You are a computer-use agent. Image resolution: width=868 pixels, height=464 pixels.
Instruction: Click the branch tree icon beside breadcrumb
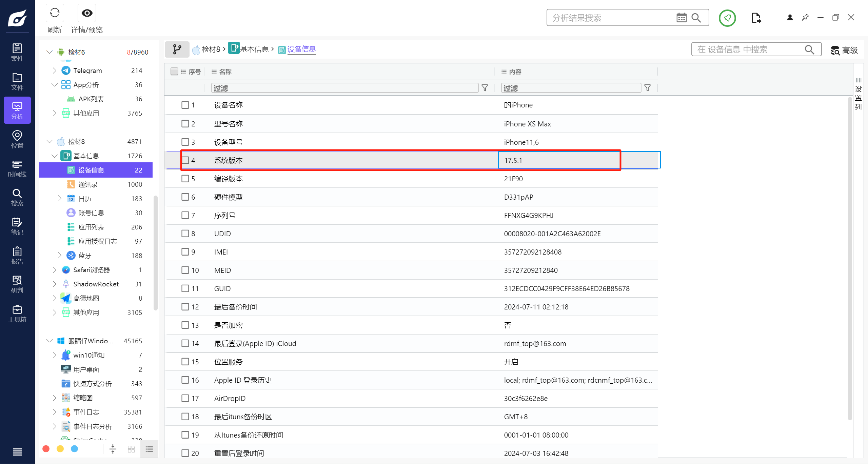pyautogui.click(x=177, y=49)
